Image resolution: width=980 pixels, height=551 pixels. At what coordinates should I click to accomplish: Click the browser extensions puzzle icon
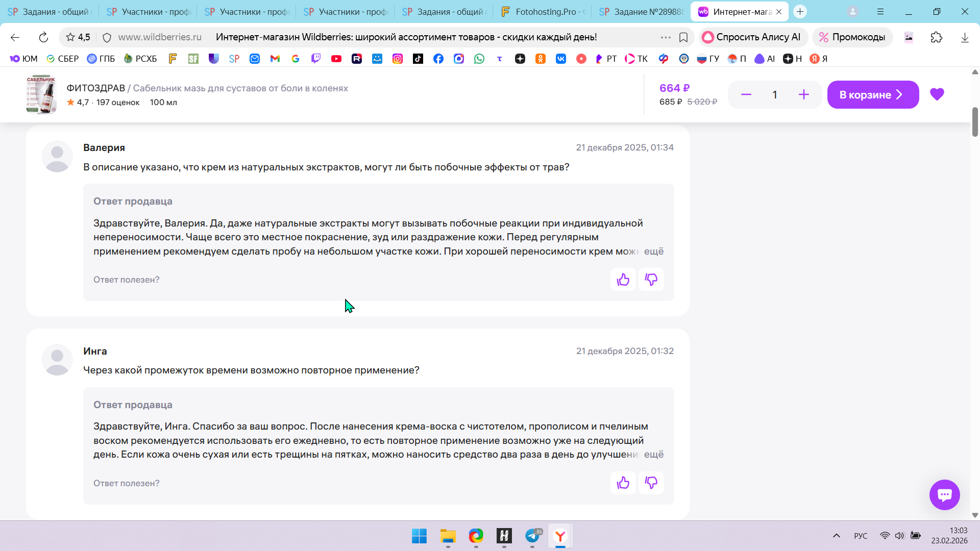(936, 37)
